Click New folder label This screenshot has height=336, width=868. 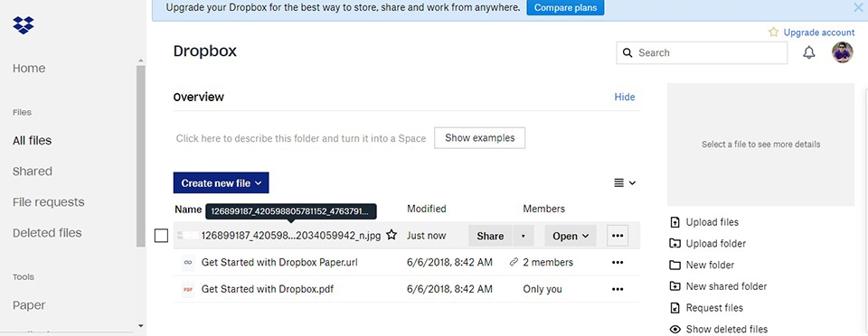point(710,266)
